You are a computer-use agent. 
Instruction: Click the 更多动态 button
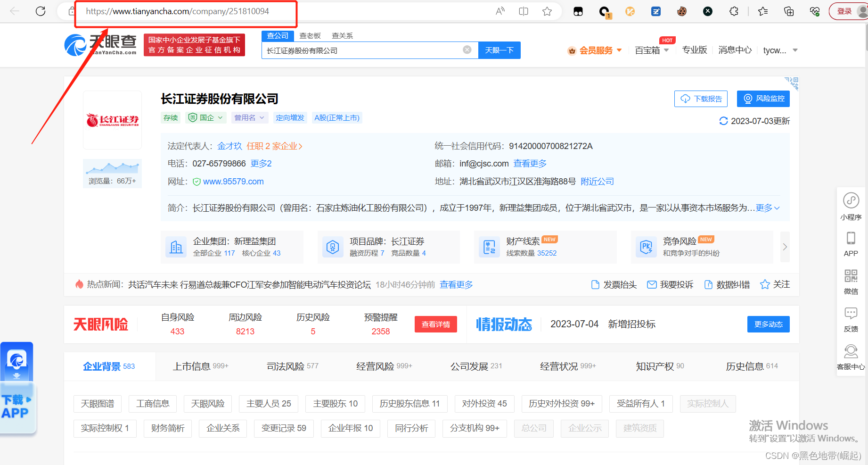pos(769,324)
